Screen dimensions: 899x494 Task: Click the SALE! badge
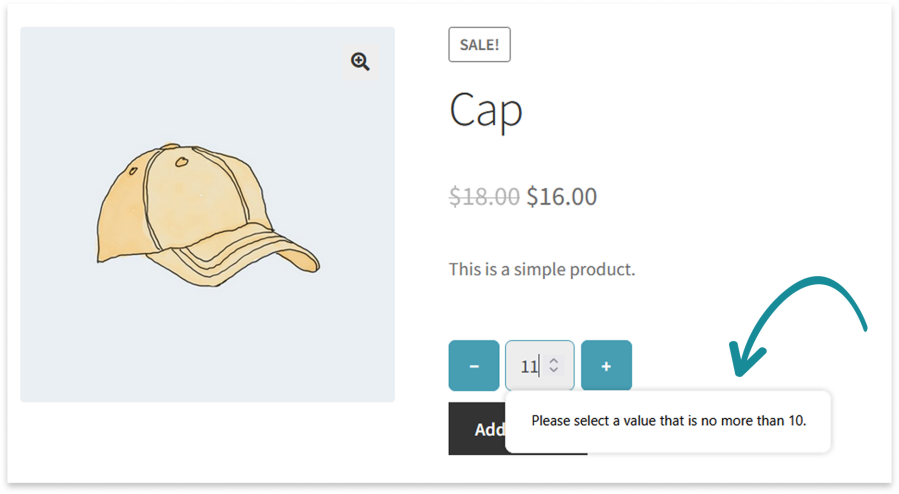coord(479,44)
